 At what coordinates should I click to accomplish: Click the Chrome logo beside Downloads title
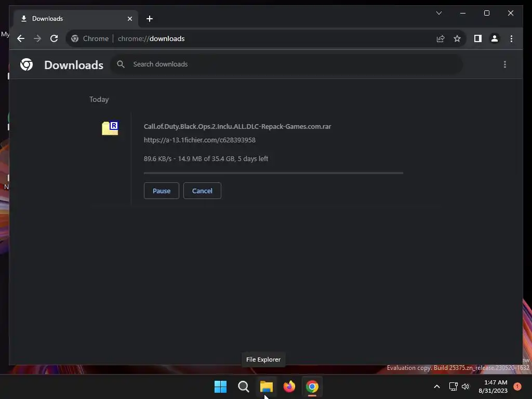point(26,64)
